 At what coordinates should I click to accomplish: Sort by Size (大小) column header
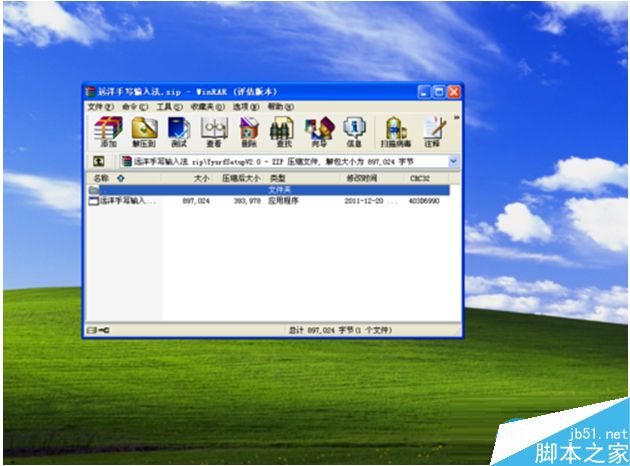click(x=186, y=178)
